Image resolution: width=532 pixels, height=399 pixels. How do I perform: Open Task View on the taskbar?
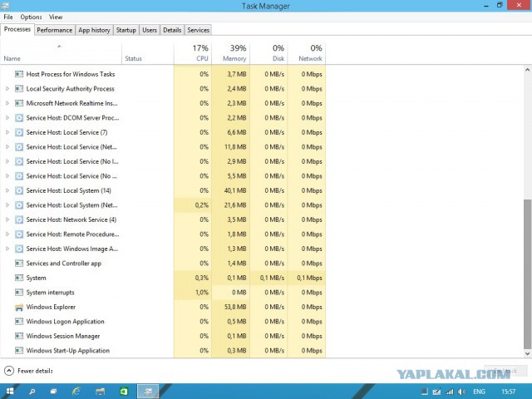[x=53, y=392]
